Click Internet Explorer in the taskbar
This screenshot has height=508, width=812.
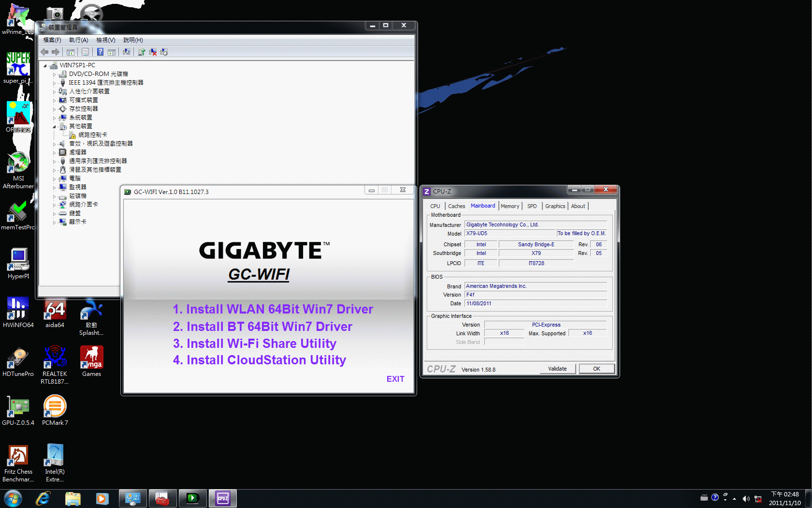[43, 498]
